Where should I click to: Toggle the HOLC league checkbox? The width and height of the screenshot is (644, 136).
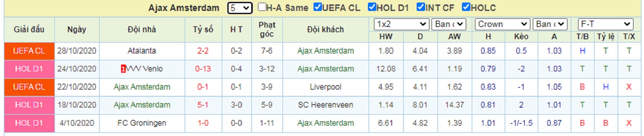466,7
